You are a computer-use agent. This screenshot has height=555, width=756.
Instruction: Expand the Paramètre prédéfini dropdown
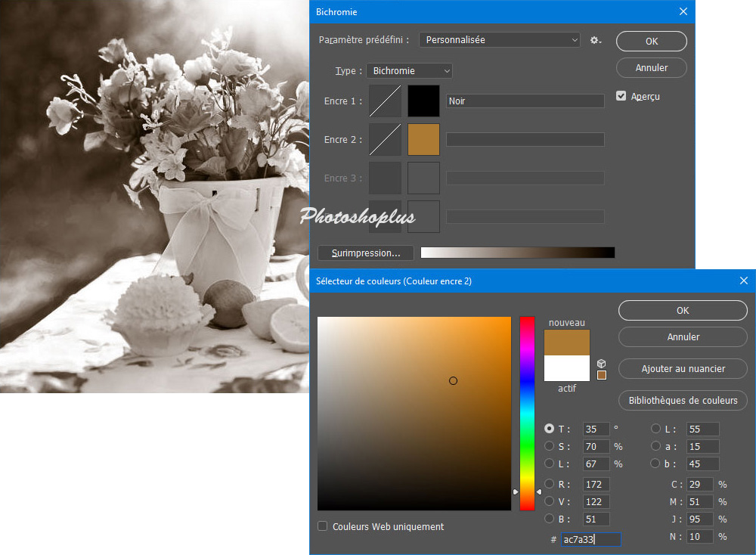click(x=500, y=40)
